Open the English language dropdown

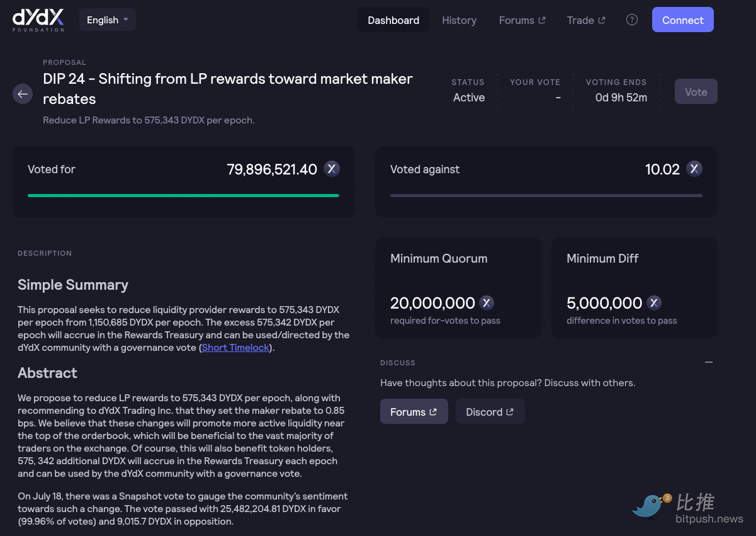108,20
